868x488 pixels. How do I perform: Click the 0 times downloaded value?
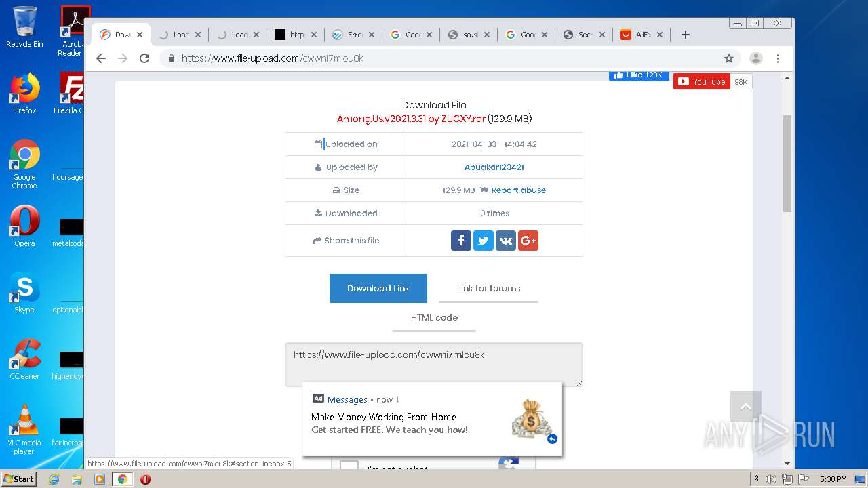(494, 213)
